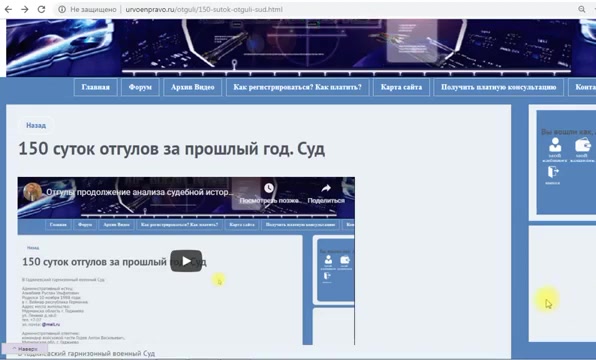Viewport: 596px width, 360px height.
Task: Open the video title 'Отгулы продолжение анализа судебной истор...'
Action: tap(140, 192)
